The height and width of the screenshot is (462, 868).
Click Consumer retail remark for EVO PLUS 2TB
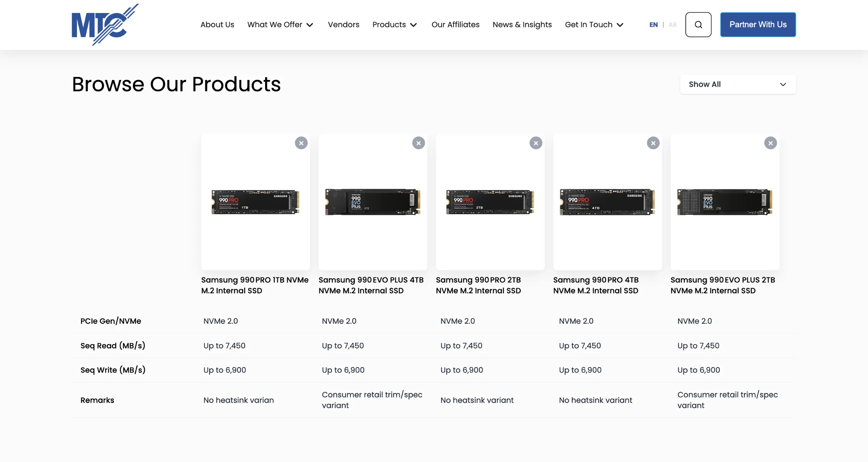[x=728, y=400]
